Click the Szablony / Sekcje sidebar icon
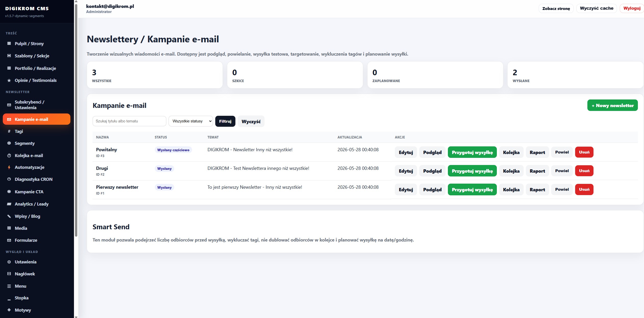The width and height of the screenshot is (644, 318). click(9, 56)
